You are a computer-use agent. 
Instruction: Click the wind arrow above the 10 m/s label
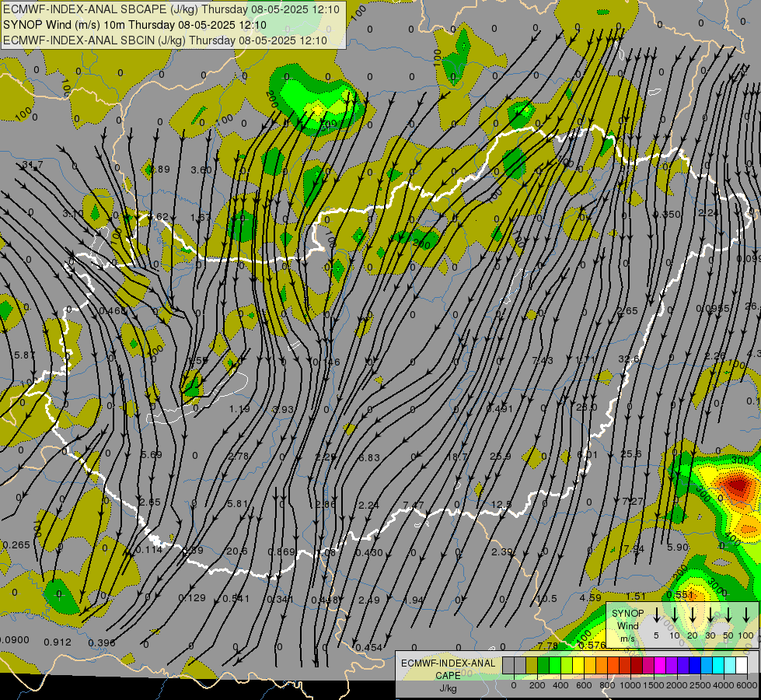tap(674, 615)
